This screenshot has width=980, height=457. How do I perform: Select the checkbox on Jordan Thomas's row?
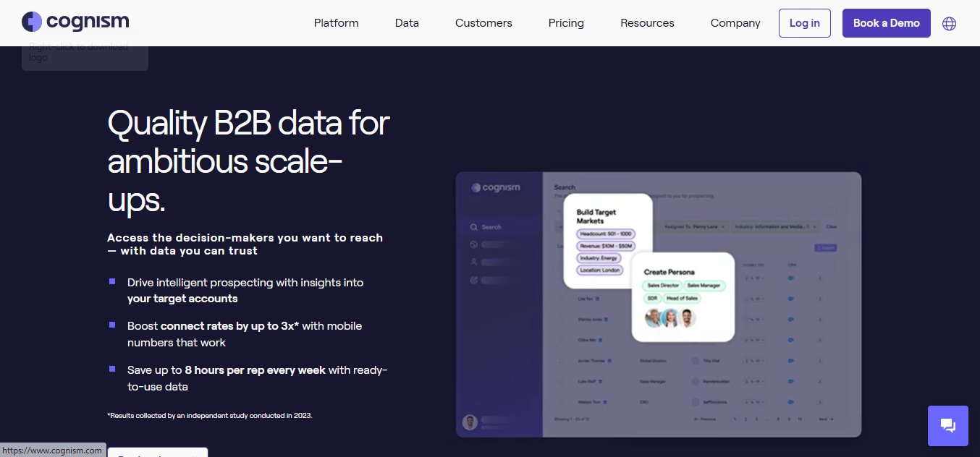point(561,361)
